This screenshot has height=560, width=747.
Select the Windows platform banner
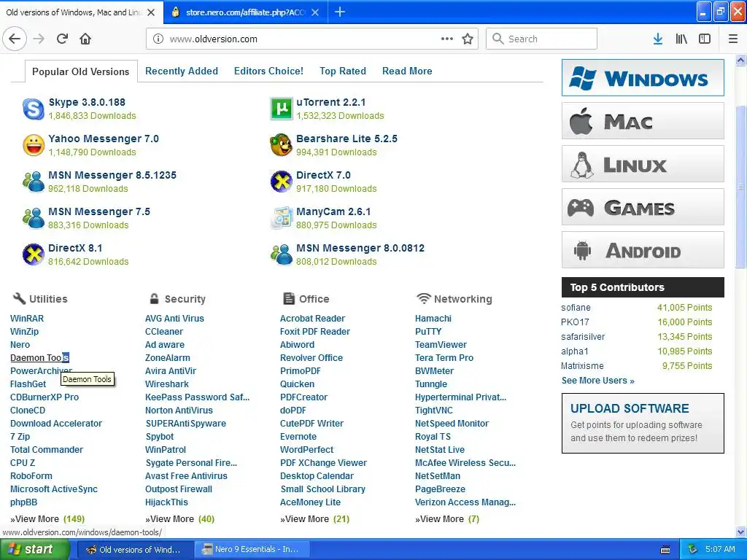coord(643,77)
